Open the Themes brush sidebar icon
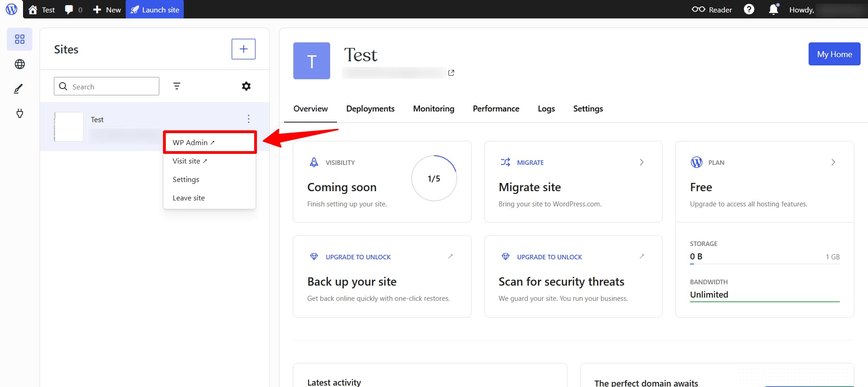Viewport: 868px width, 387px height. pos(18,88)
